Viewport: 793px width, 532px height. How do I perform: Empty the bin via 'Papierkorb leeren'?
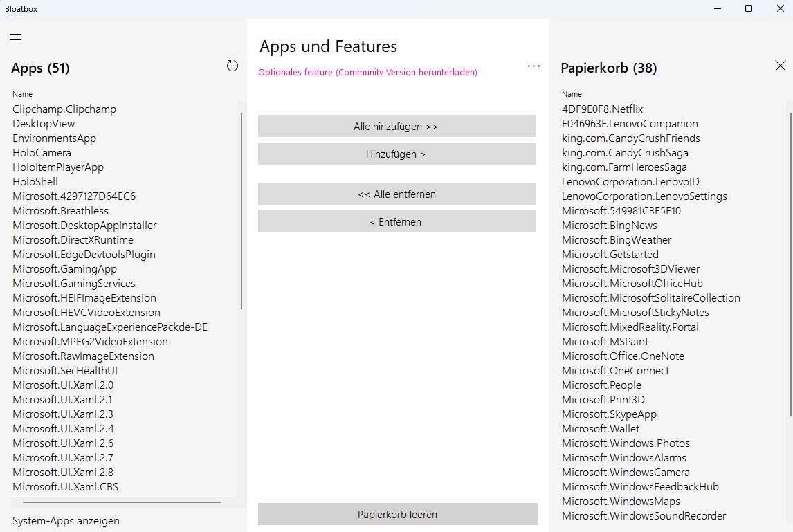(x=397, y=515)
